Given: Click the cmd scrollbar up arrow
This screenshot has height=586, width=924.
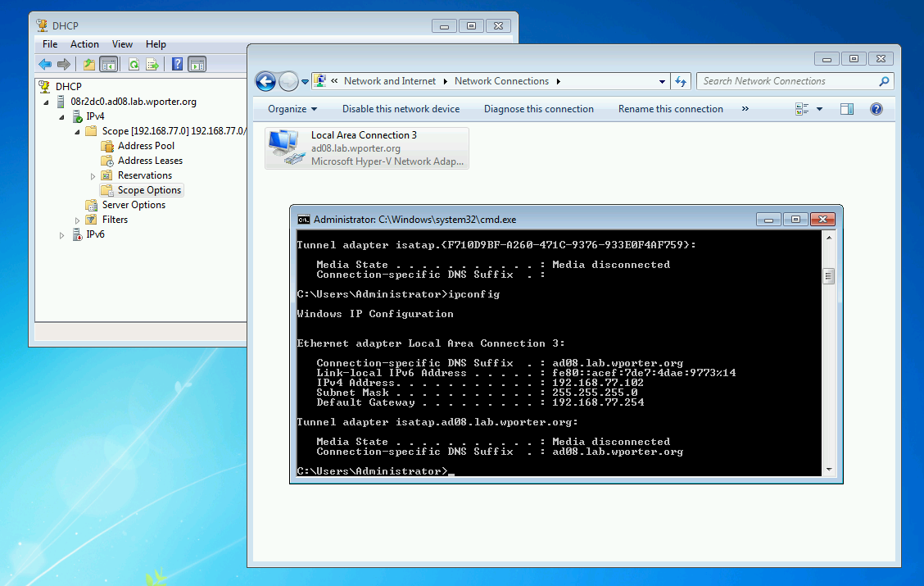Looking at the screenshot, I should coord(828,238).
